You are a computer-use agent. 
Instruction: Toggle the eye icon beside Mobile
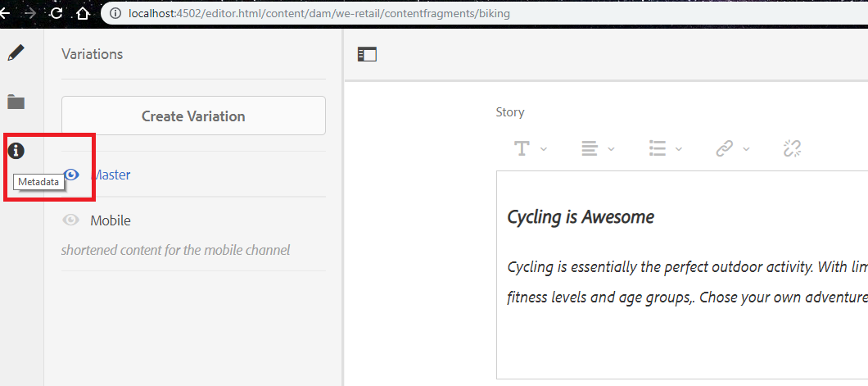(x=72, y=220)
